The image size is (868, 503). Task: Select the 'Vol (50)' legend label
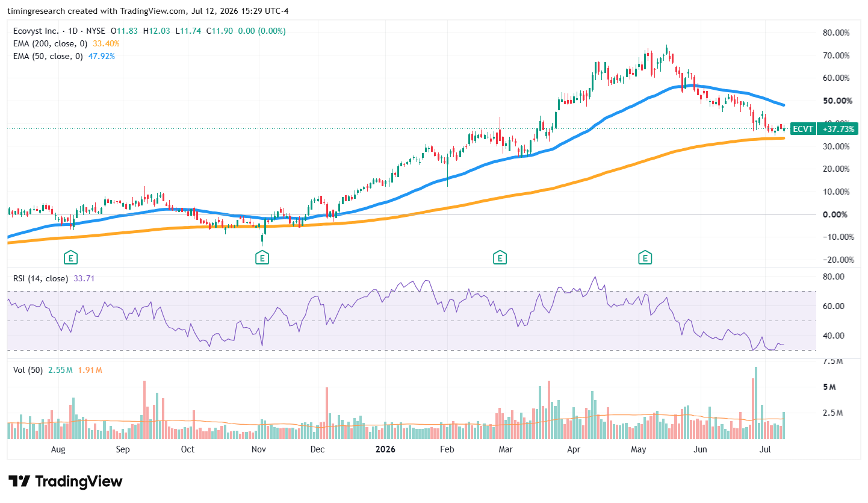pyautogui.click(x=28, y=370)
